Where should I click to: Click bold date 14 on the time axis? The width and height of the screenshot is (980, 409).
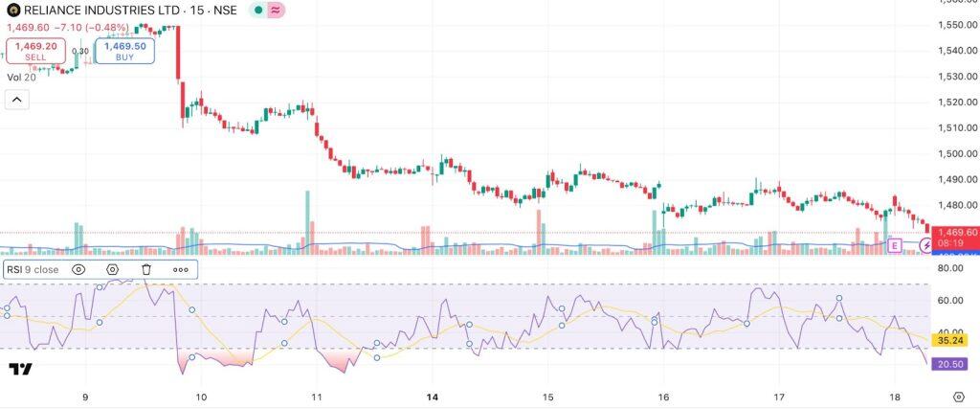click(x=432, y=398)
